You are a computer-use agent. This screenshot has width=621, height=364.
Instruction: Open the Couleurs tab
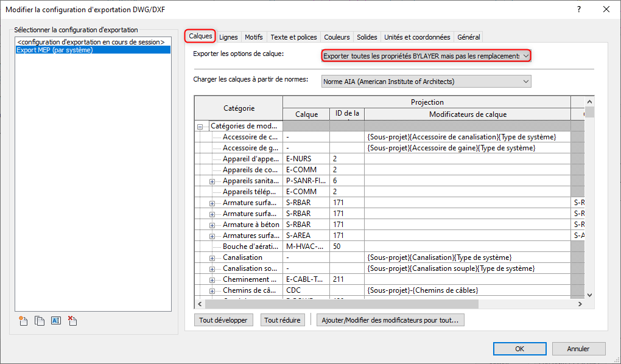337,37
